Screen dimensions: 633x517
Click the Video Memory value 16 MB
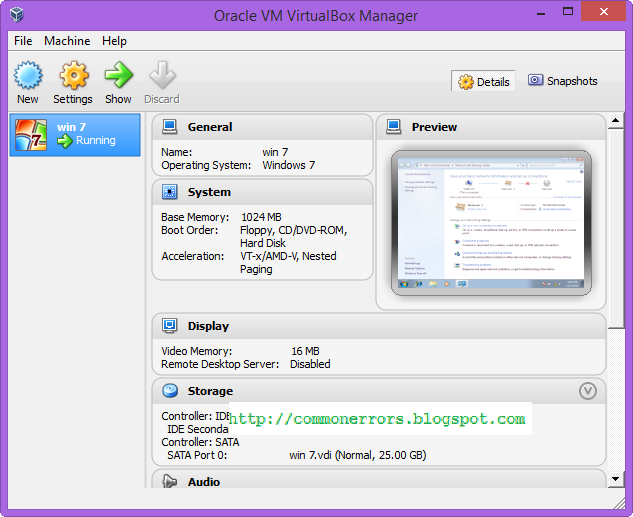click(x=305, y=351)
